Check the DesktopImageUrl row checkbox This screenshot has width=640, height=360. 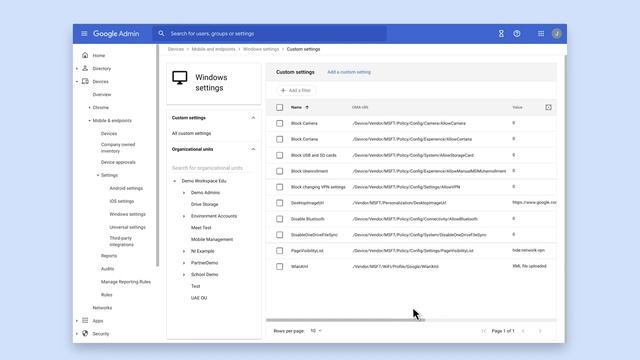pyautogui.click(x=280, y=203)
